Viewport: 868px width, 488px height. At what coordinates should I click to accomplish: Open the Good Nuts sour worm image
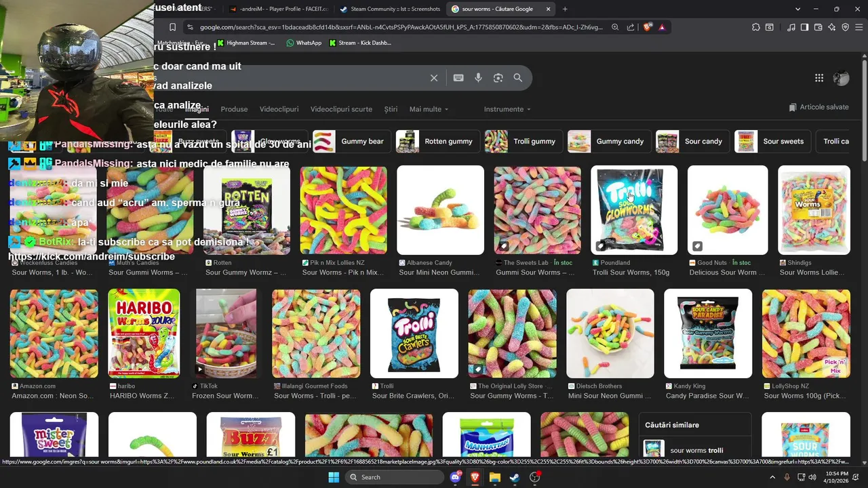(728, 210)
